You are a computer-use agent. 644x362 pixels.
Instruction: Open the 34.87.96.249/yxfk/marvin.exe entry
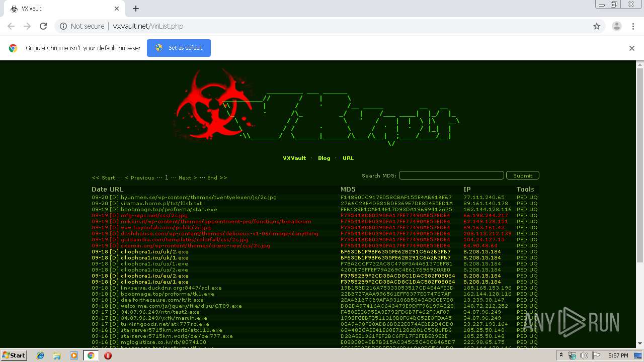tap(164, 318)
